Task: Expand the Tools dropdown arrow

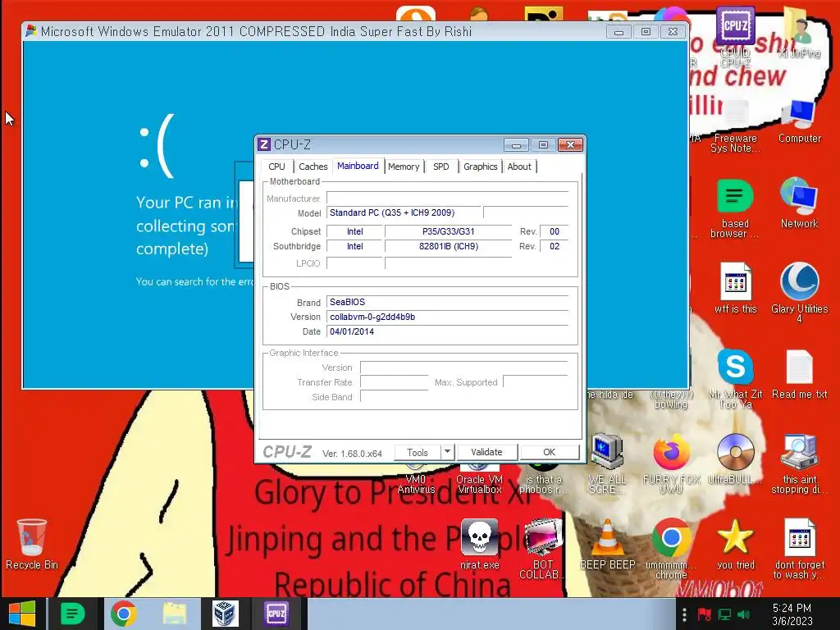Action: pos(447,452)
